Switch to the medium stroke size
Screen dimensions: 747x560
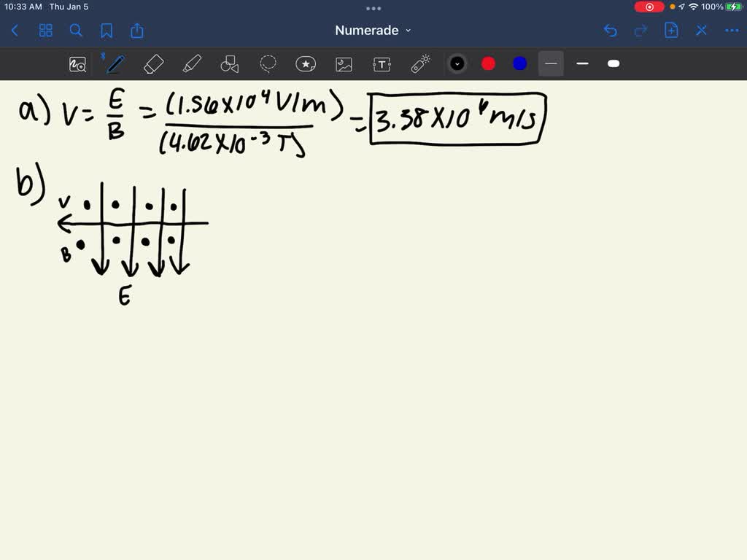pos(582,64)
